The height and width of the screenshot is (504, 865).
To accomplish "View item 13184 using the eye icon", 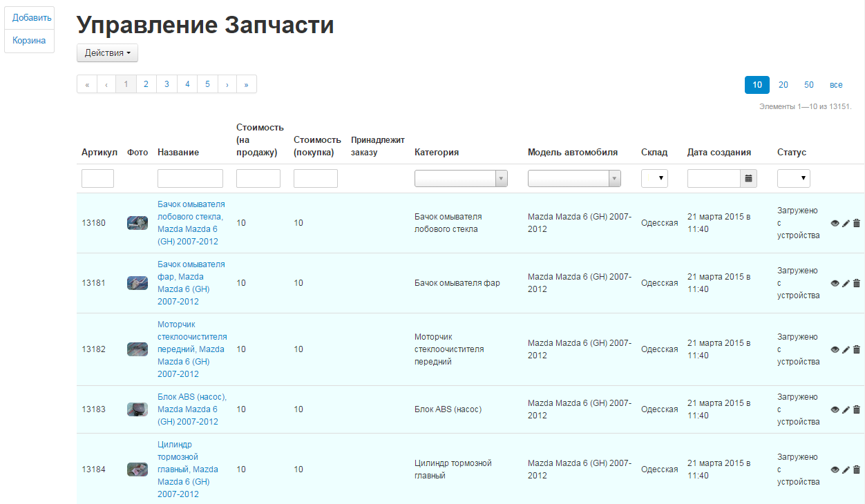I will pos(835,469).
